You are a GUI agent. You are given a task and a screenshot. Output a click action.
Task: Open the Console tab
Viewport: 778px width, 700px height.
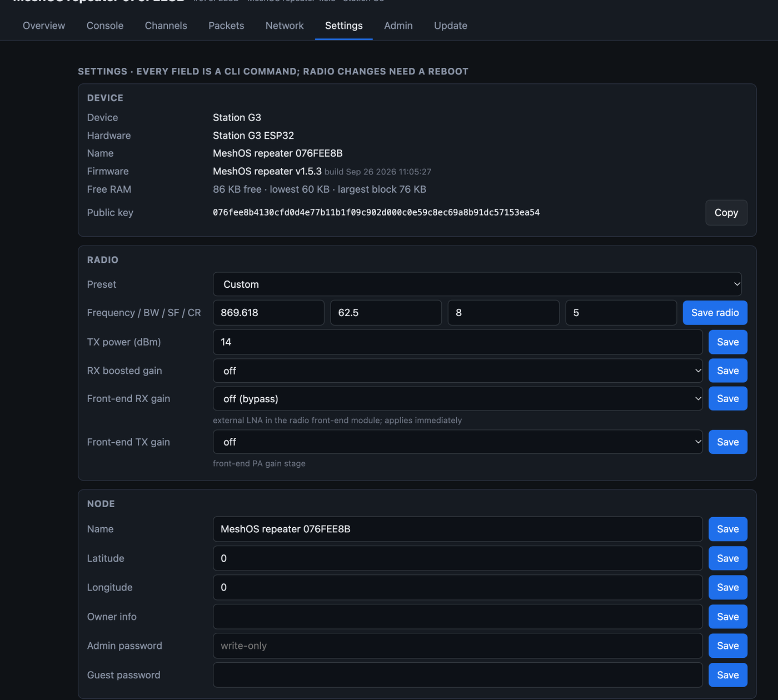105,26
